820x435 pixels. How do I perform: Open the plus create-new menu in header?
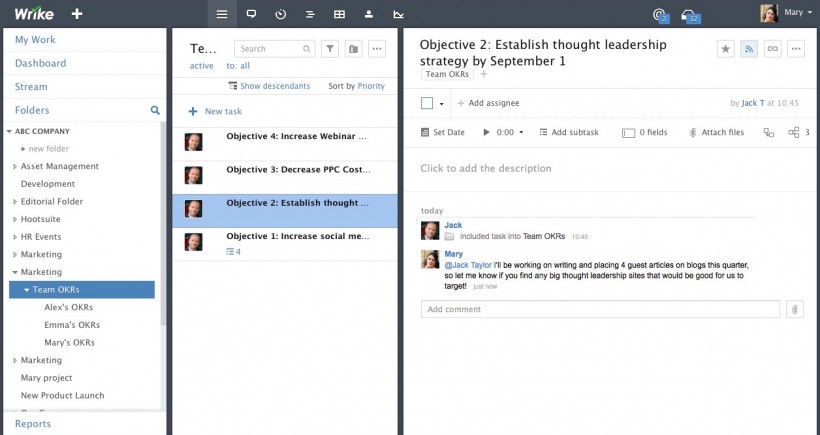click(77, 14)
